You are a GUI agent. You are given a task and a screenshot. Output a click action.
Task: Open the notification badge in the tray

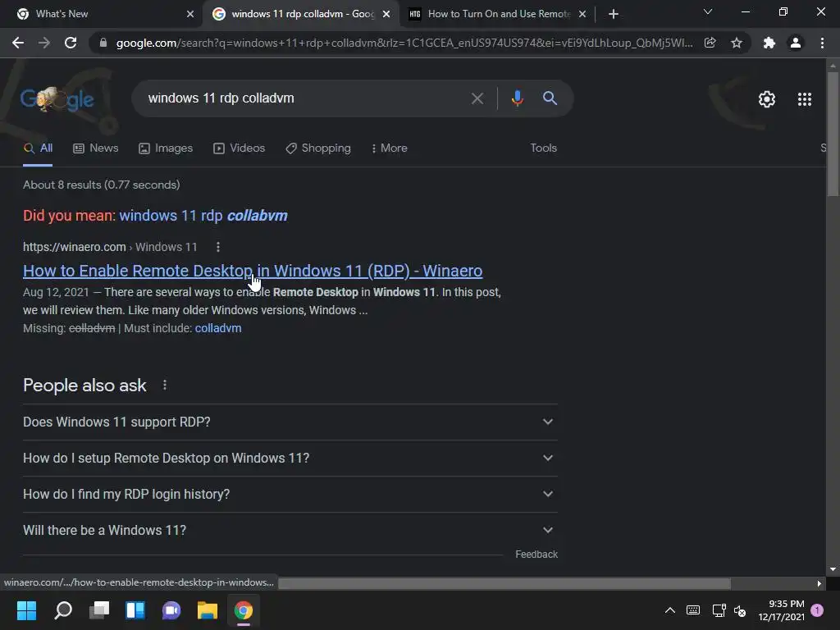[817, 610]
